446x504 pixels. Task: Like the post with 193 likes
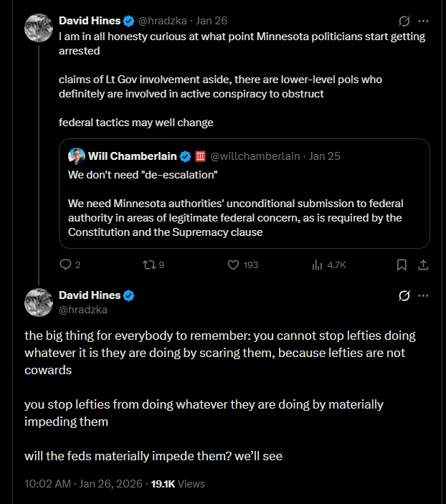click(232, 265)
